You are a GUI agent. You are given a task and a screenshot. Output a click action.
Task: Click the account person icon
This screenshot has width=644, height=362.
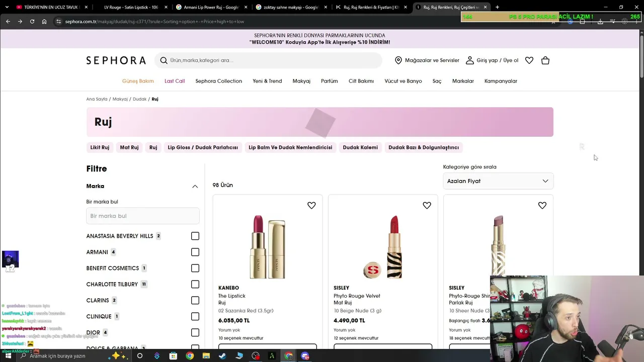point(470,60)
